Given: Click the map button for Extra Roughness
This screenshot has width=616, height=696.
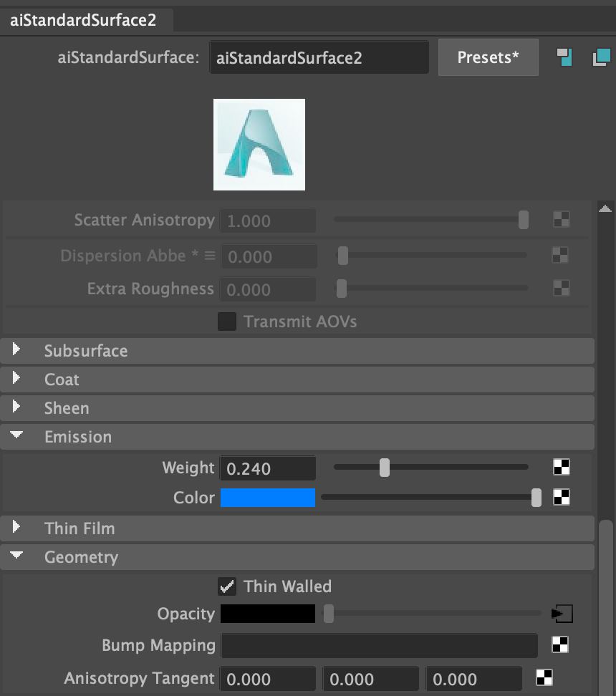Looking at the screenshot, I should coord(562,288).
